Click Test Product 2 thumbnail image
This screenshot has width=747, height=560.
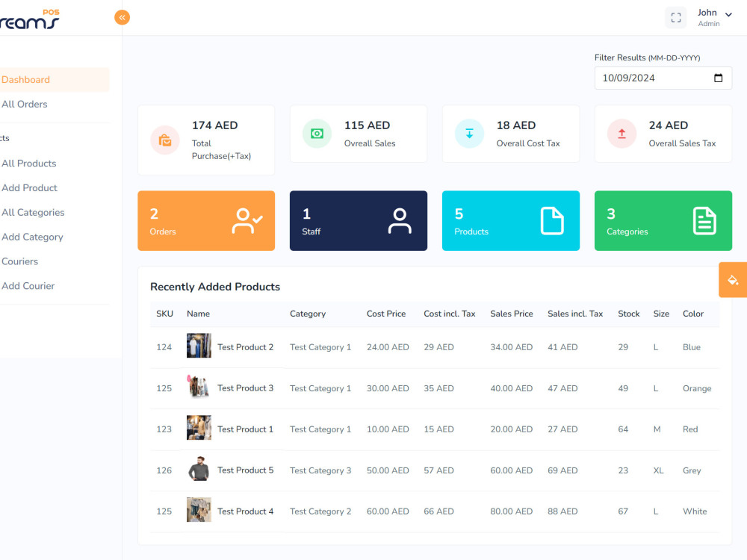pos(199,346)
